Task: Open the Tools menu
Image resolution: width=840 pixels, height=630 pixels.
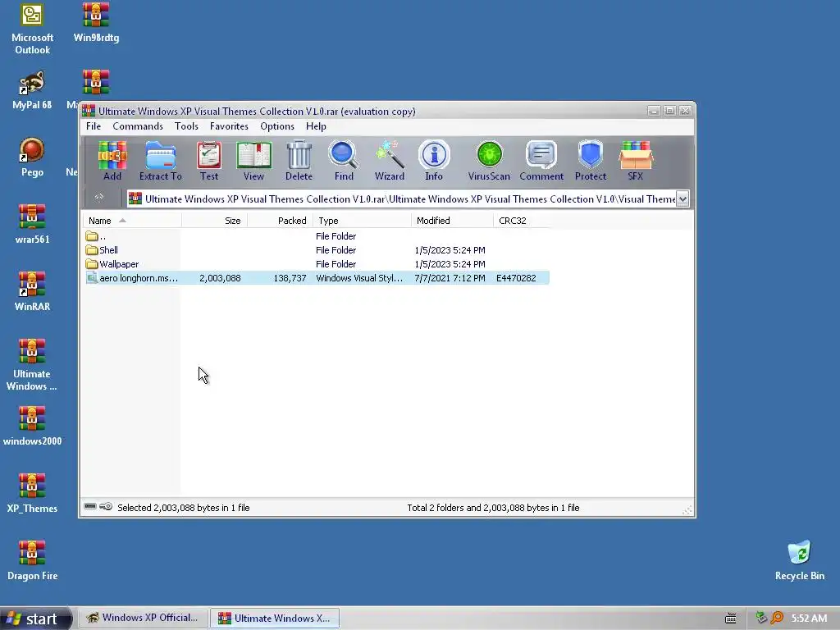Action: coord(186,126)
